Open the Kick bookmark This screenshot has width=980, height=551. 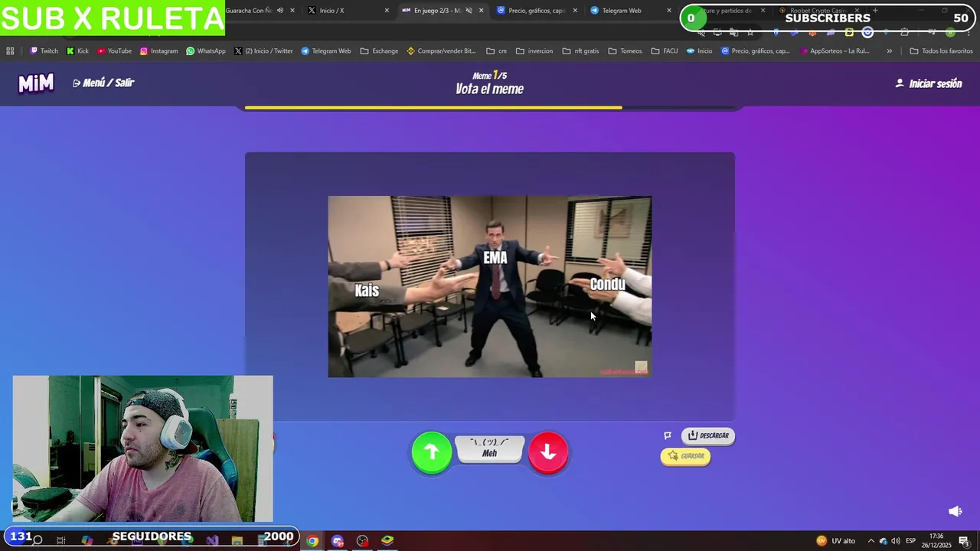tap(77, 51)
